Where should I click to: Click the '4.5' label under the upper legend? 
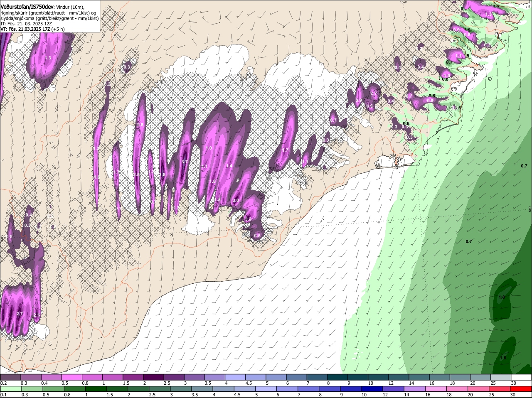249,383
